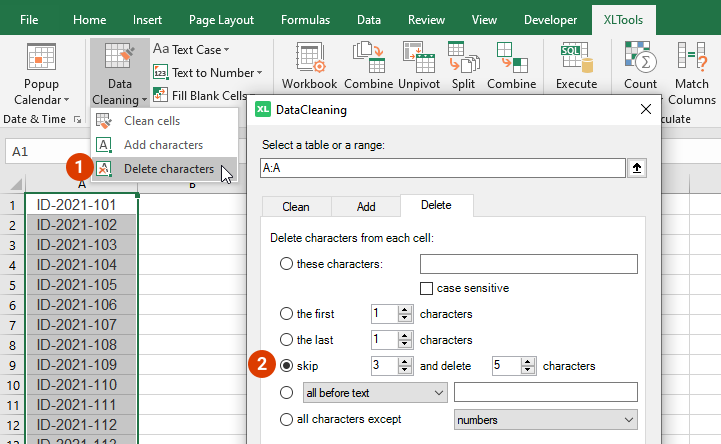Switch to the Clean tab in dialog
This screenshot has height=444, width=721.
click(x=296, y=206)
